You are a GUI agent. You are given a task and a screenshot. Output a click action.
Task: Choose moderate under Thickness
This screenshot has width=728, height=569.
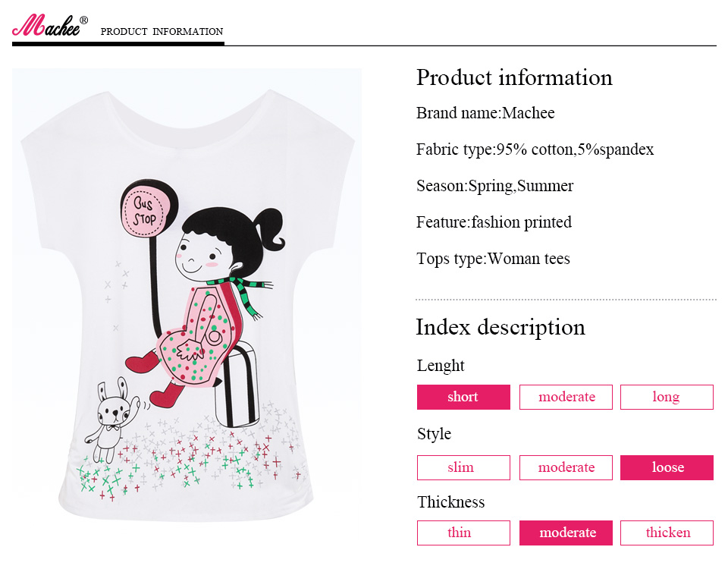[566, 533]
